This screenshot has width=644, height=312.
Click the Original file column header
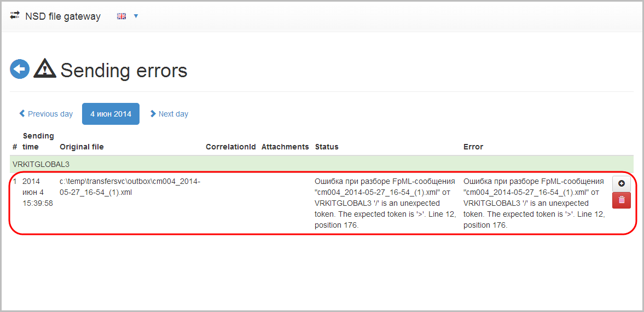(82, 147)
